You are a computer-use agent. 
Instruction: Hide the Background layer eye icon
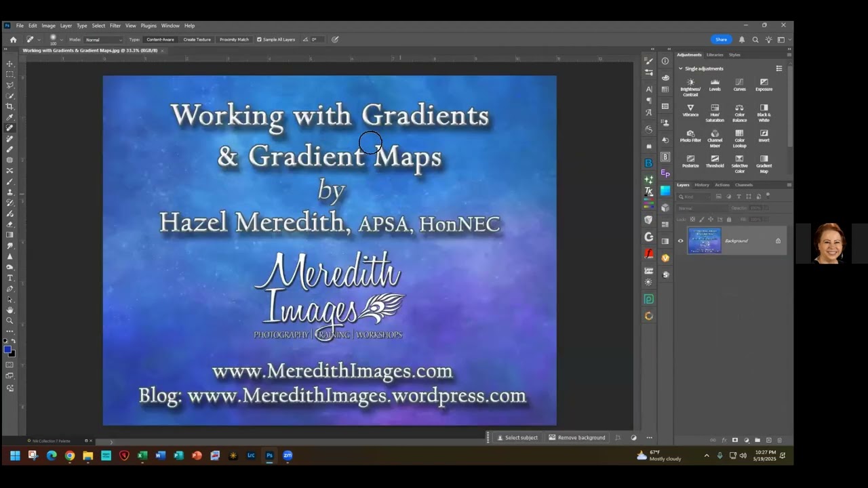[681, 241]
